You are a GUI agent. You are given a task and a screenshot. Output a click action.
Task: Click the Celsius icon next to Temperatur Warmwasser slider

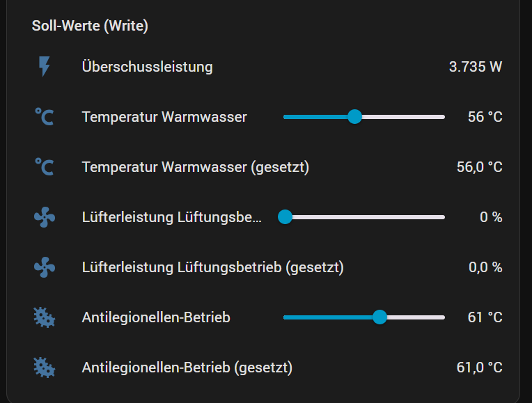[x=45, y=117]
